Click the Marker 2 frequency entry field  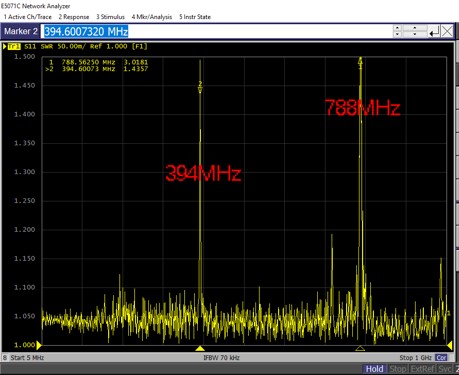217,31
